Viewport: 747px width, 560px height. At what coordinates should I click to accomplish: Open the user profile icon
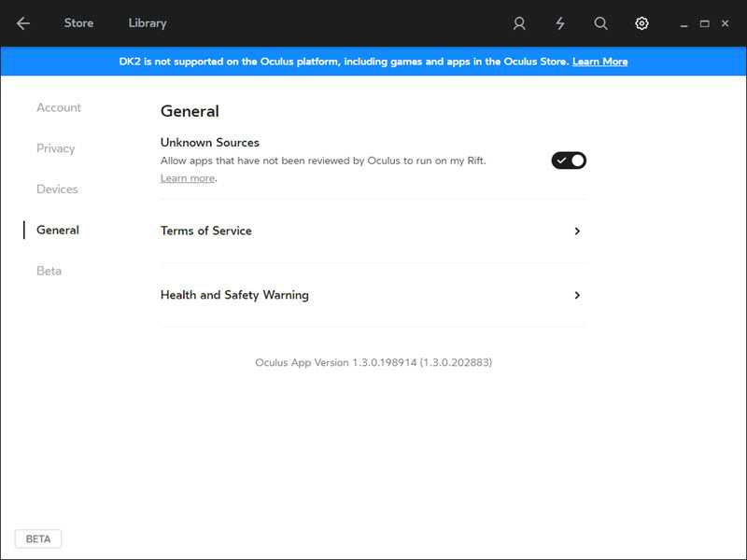519,23
